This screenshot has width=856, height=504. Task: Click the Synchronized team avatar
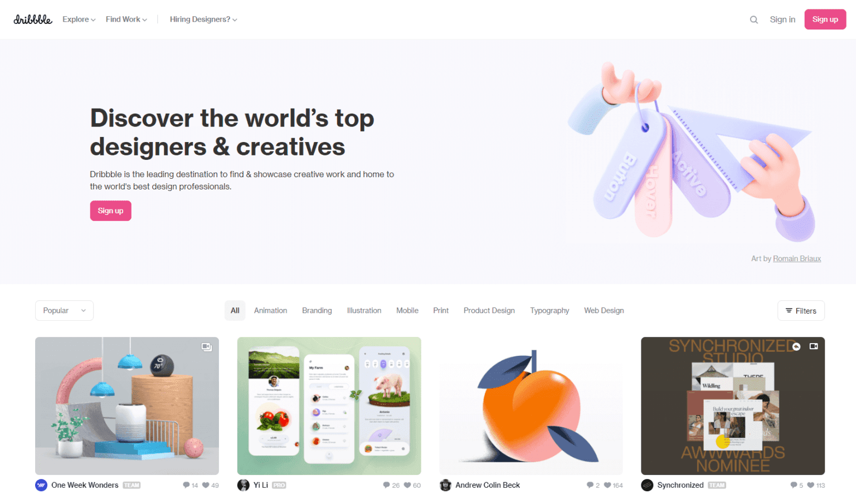tap(647, 485)
